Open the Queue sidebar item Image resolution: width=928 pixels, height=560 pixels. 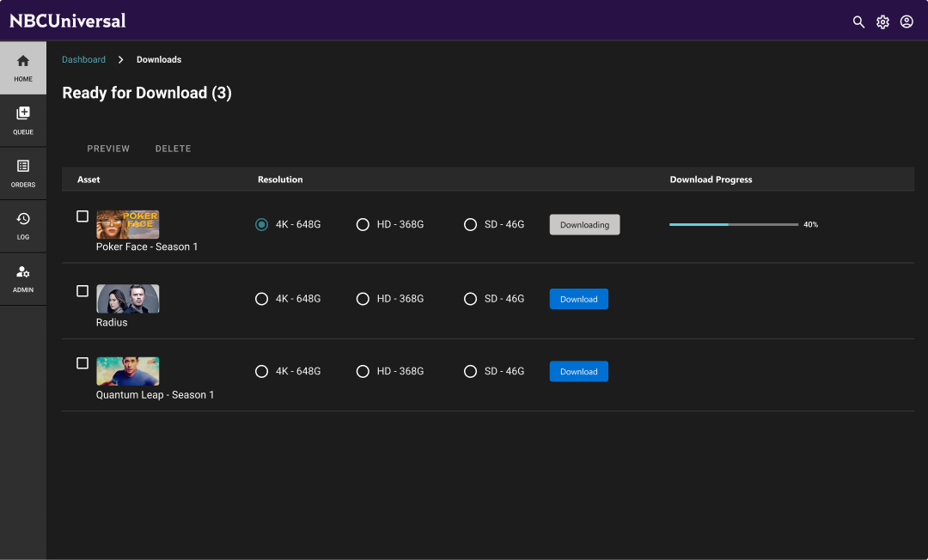pyautogui.click(x=23, y=120)
